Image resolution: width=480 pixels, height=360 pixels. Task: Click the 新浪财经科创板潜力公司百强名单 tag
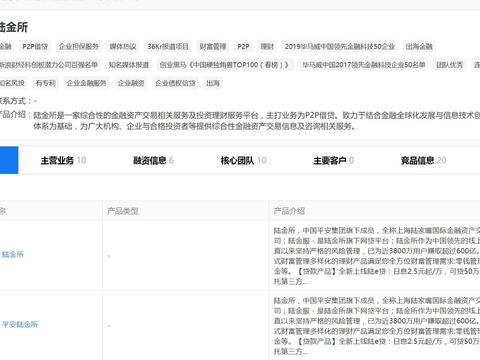point(49,65)
